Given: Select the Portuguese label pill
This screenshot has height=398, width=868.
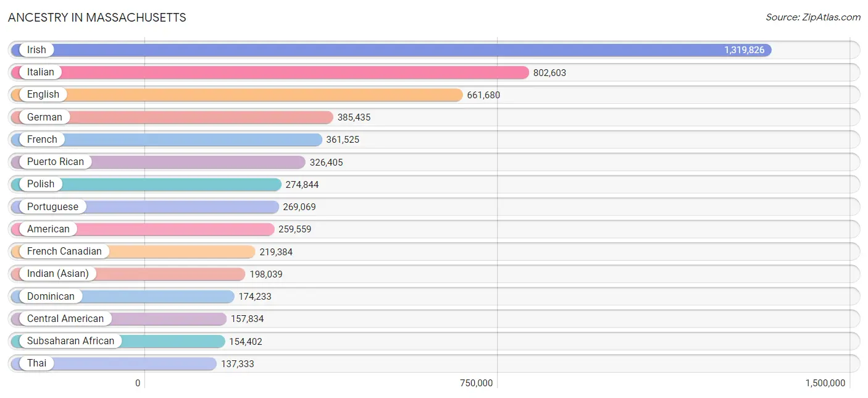Looking at the screenshot, I should [52, 207].
